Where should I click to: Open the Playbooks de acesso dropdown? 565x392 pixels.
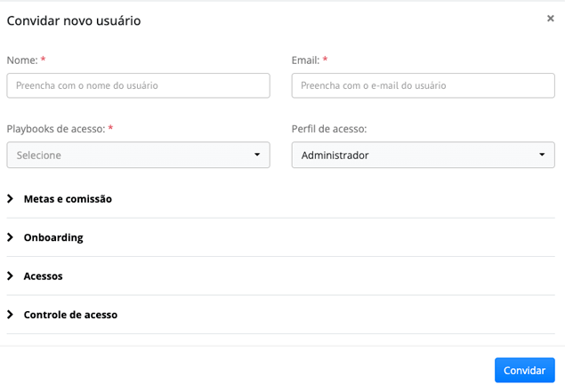(x=139, y=155)
